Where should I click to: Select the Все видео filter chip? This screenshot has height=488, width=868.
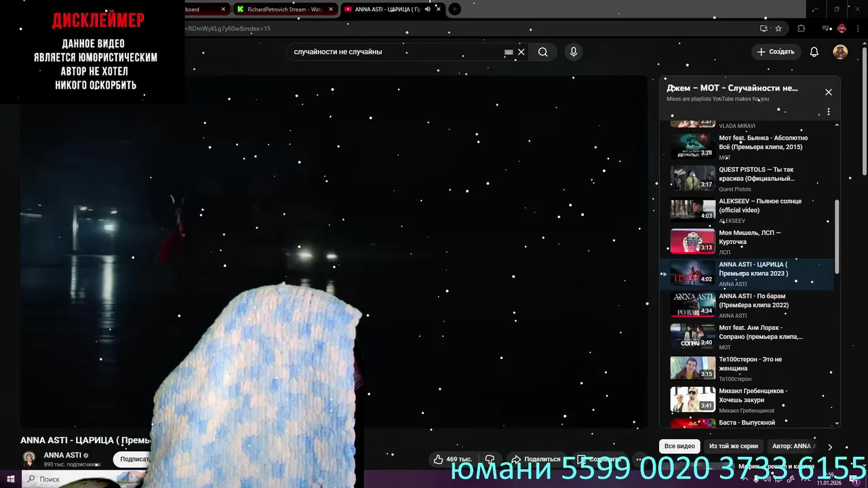(x=679, y=447)
